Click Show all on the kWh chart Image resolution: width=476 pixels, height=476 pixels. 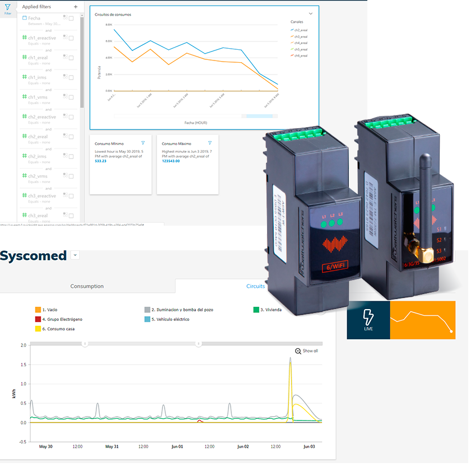310,351
